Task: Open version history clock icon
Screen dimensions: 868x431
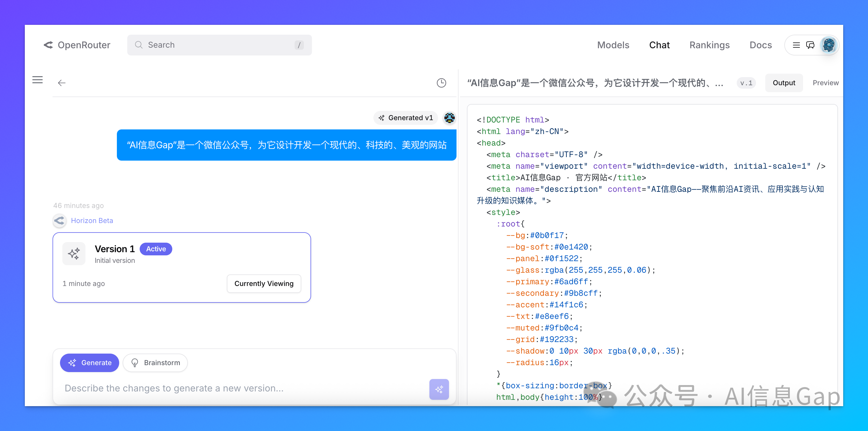Action: (442, 83)
